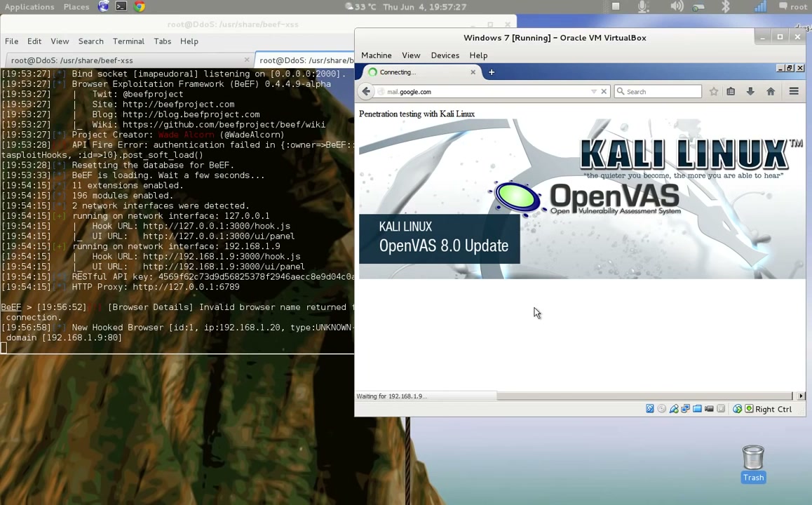Open the Trash desktop icon

754,464
